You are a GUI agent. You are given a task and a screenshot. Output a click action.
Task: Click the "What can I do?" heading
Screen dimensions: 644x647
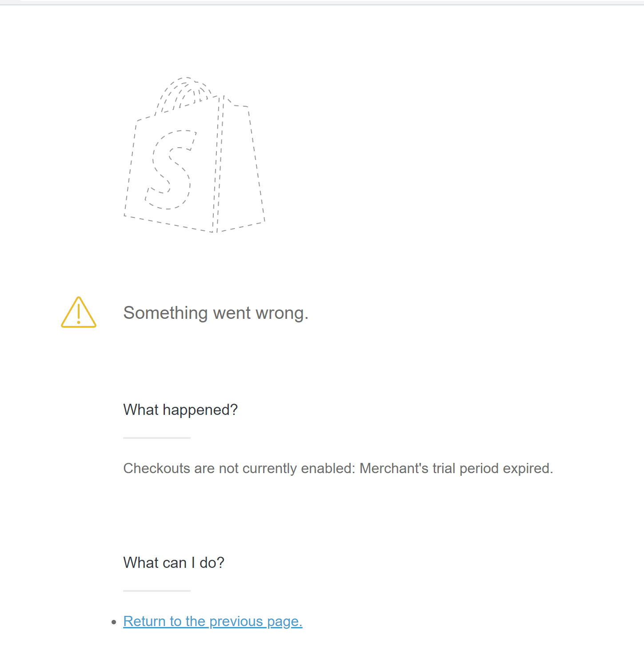coord(174,563)
